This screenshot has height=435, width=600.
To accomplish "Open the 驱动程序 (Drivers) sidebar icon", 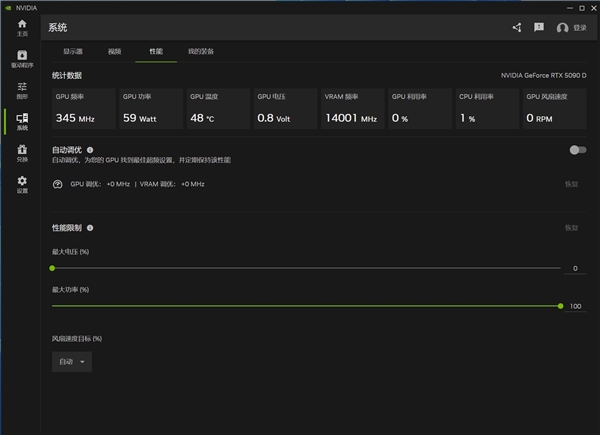I will pyautogui.click(x=21, y=58).
